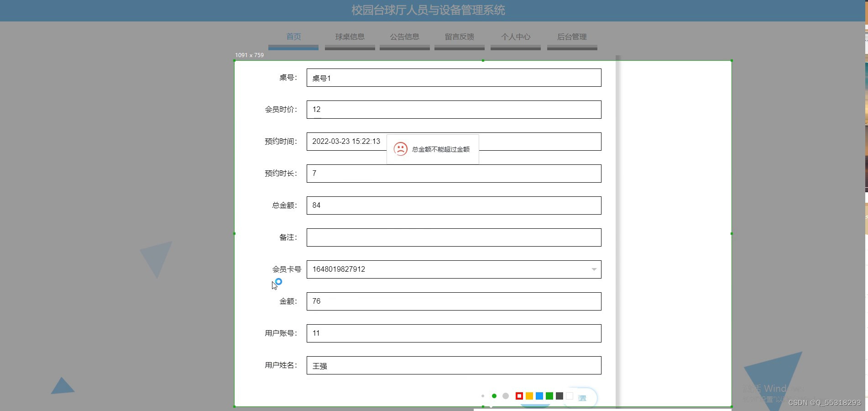Open the 公告信息 tab
Viewport: 868px width, 411px height.
pos(404,37)
